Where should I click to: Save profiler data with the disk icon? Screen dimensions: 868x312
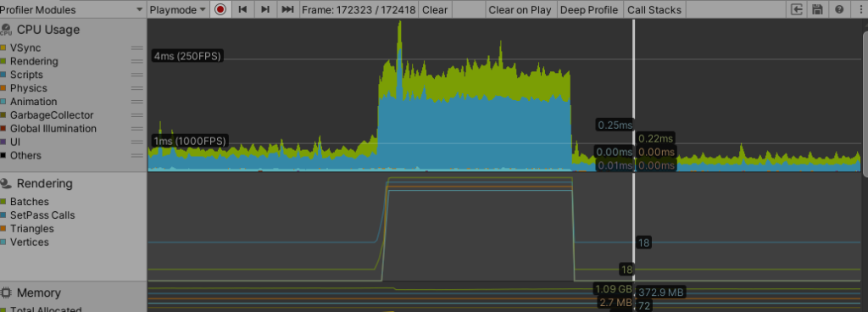pyautogui.click(x=816, y=9)
